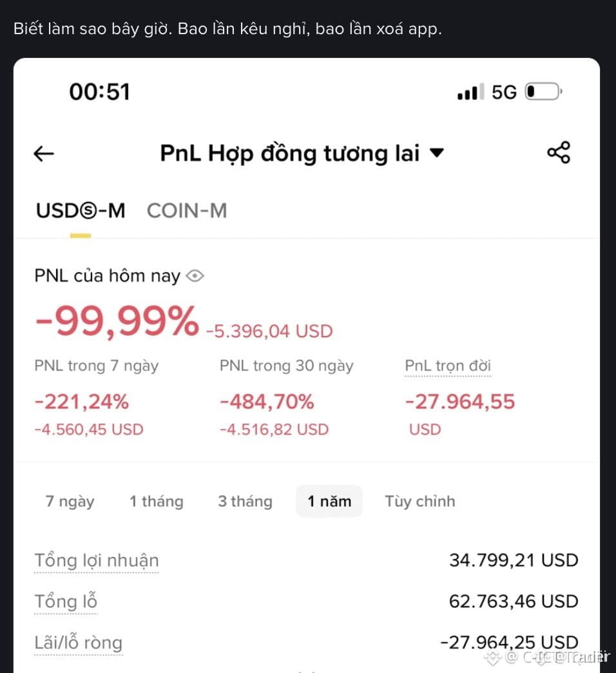616x673 pixels.
Task: Select the 1 năm period
Action: (x=329, y=502)
